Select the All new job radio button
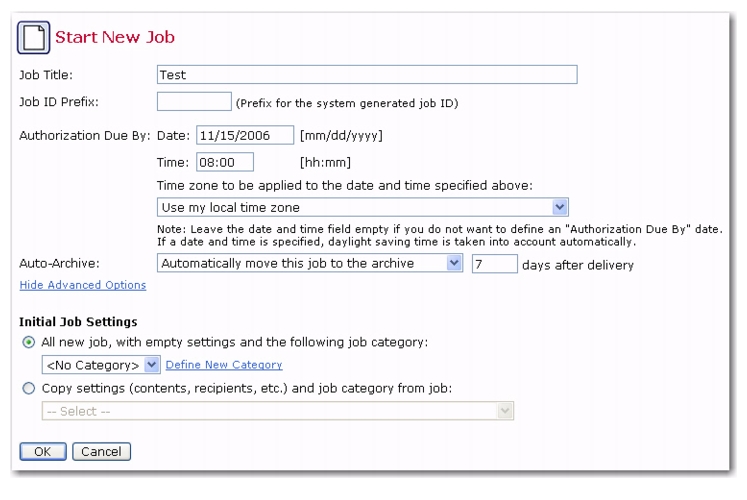The width and height of the screenshot is (747, 500). pyautogui.click(x=29, y=342)
